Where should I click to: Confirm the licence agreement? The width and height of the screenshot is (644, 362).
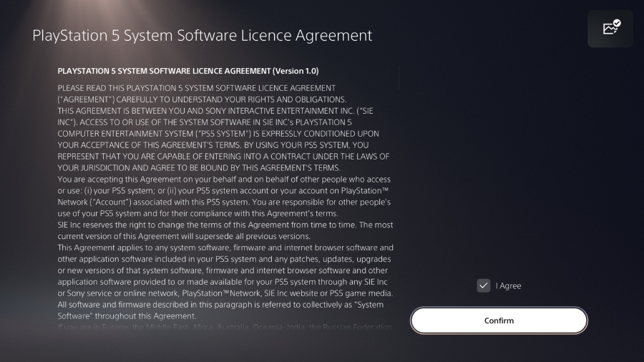tap(499, 321)
